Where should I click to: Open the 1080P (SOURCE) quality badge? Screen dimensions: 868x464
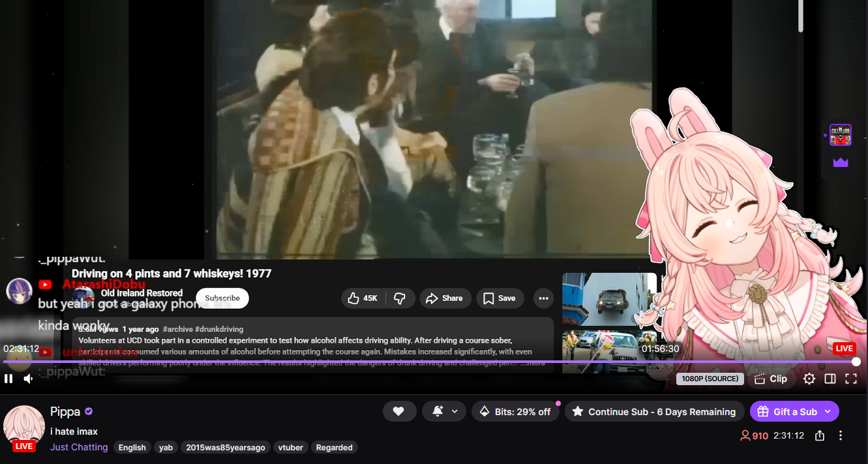[x=710, y=379]
